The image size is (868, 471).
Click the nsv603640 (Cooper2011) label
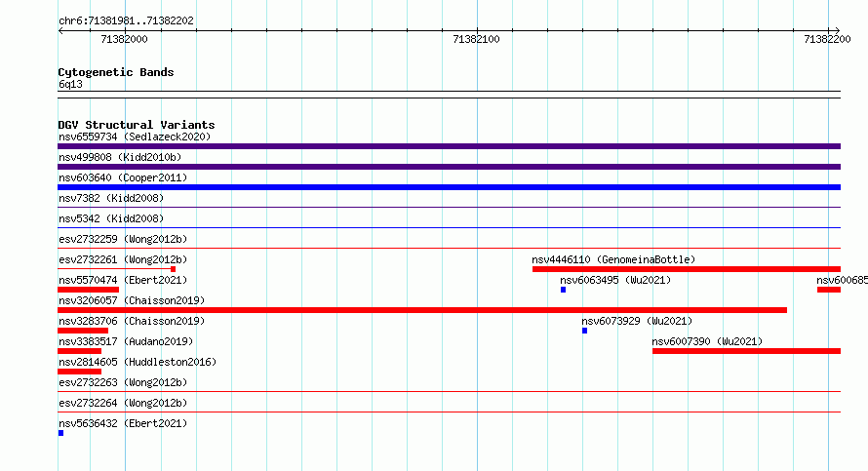pos(123,177)
